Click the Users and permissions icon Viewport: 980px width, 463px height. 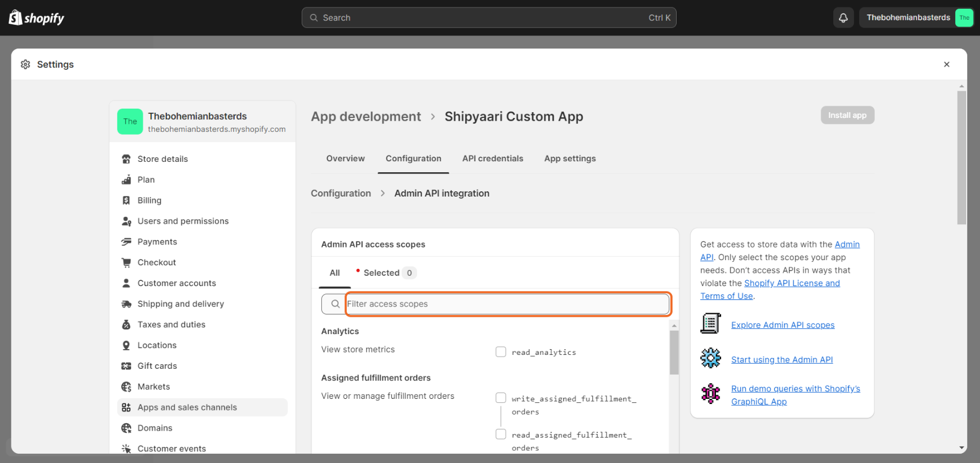coord(126,221)
